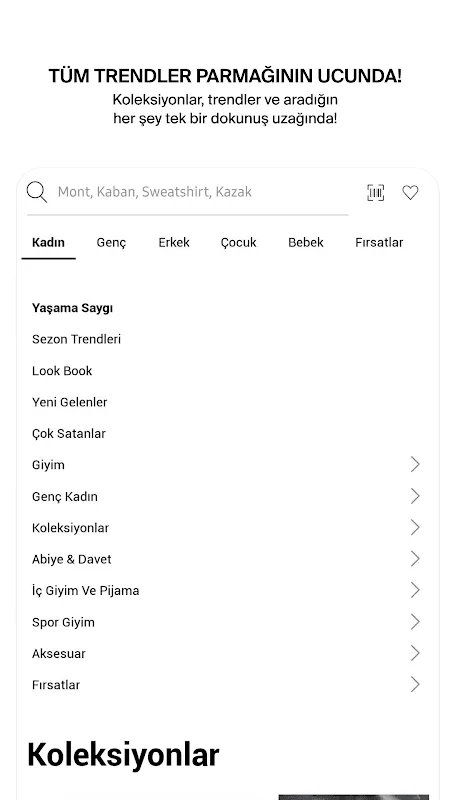Switch to the Erkek tab
This screenshot has height=800, width=450.
coord(174,242)
